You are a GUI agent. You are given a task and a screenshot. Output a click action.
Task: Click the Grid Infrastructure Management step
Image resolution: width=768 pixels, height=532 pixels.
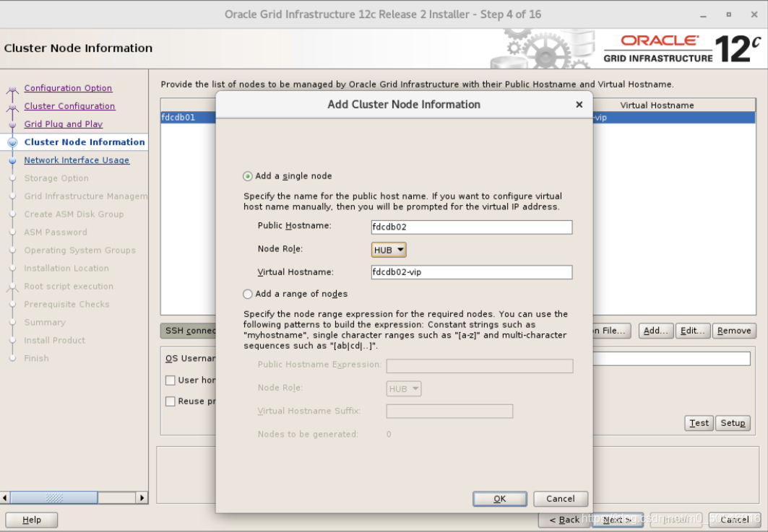(86, 196)
